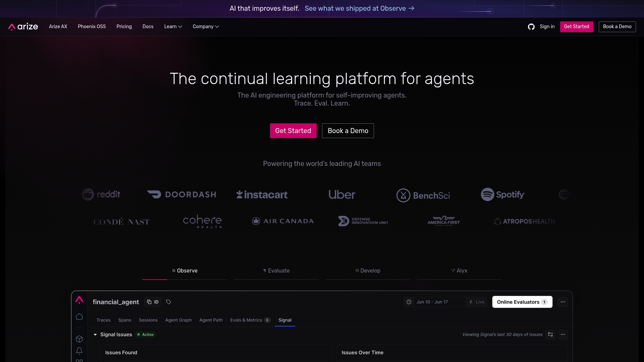The image size is (644, 362).
Task: Click the BenchSci logo
Action: pos(423,195)
